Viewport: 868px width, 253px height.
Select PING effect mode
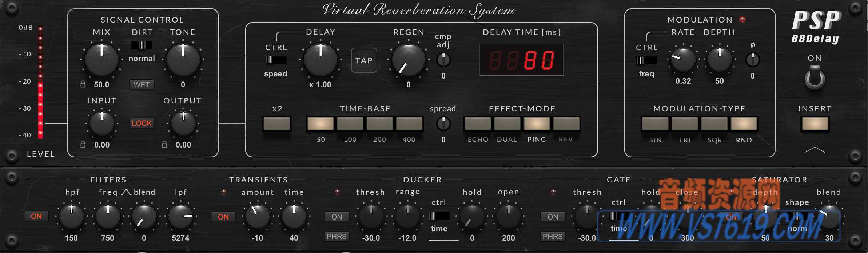click(537, 124)
